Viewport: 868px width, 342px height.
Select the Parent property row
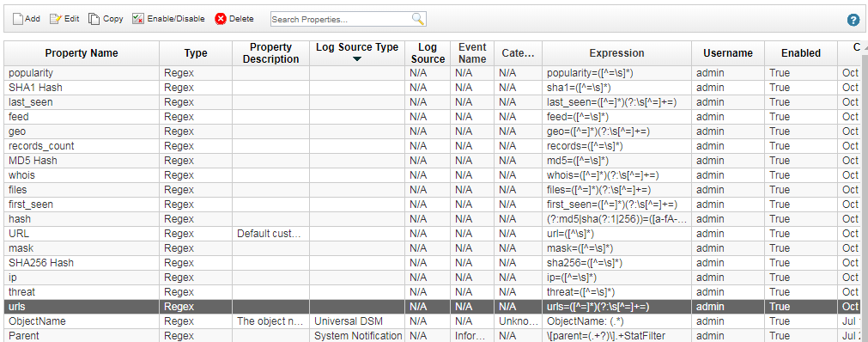[x=432, y=335]
